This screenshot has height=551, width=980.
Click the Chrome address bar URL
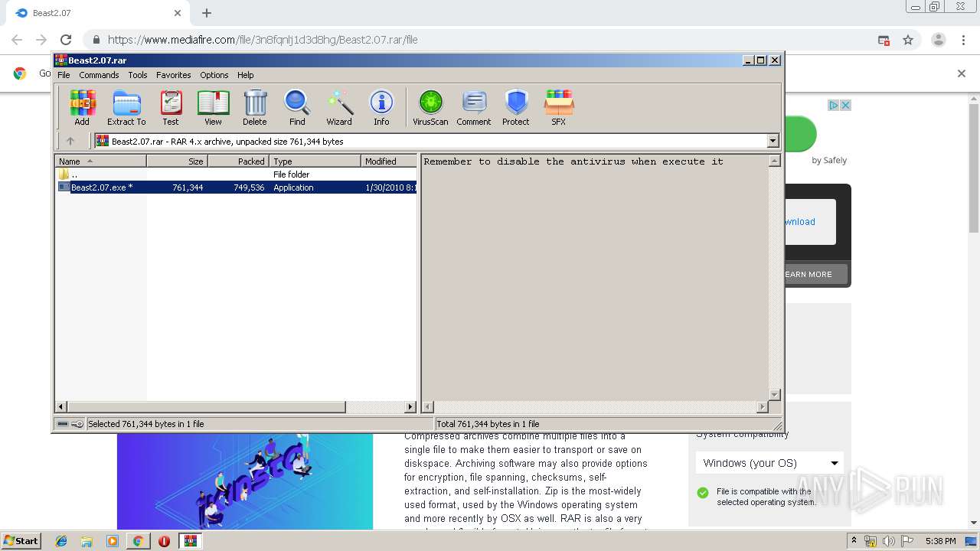263,40
